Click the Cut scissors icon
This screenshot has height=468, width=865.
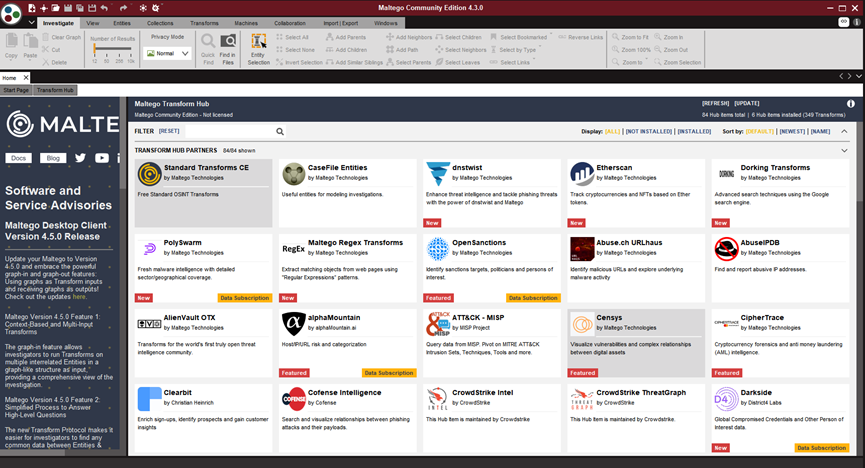pyautogui.click(x=46, y=50)
